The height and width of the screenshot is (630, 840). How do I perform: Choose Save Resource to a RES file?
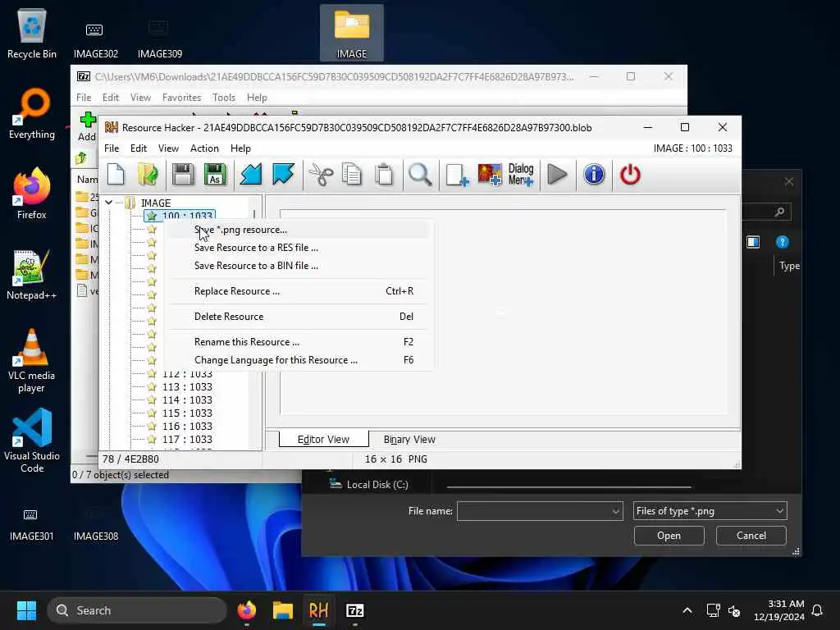pos(299,248)
